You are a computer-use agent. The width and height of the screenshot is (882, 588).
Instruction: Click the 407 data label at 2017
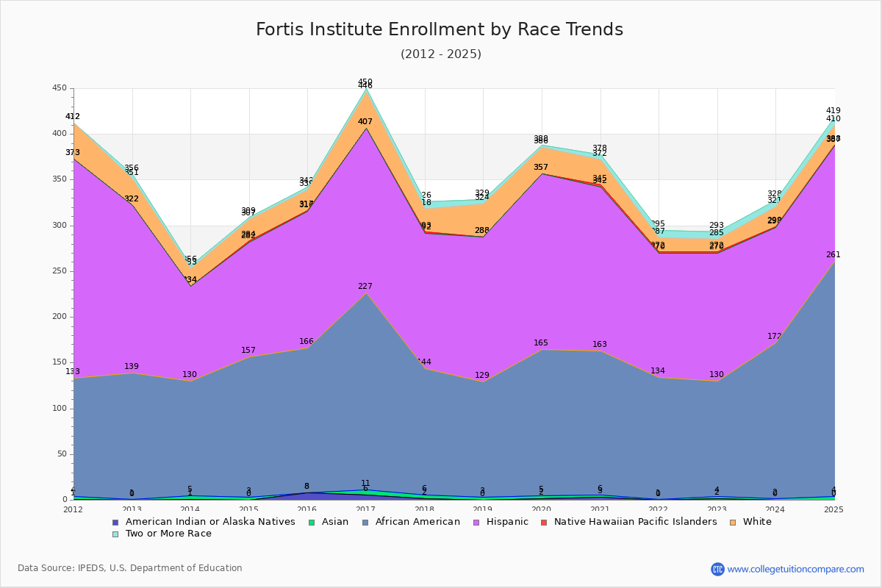[365, 122]
